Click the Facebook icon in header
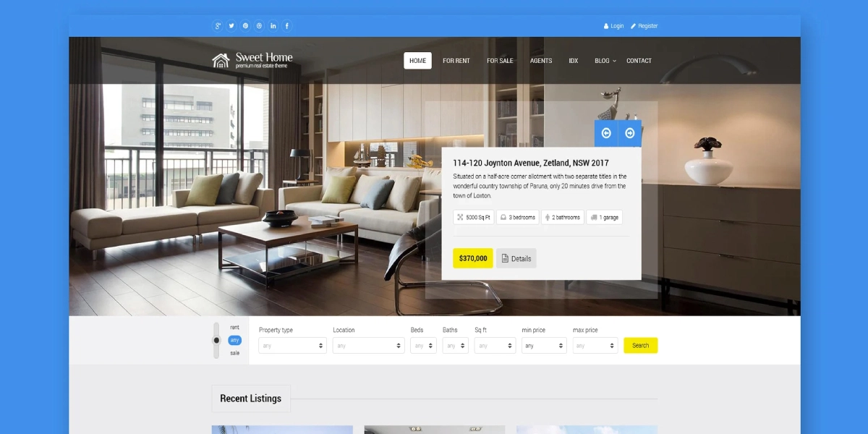The image size is (868, 434). click(287, 26)
